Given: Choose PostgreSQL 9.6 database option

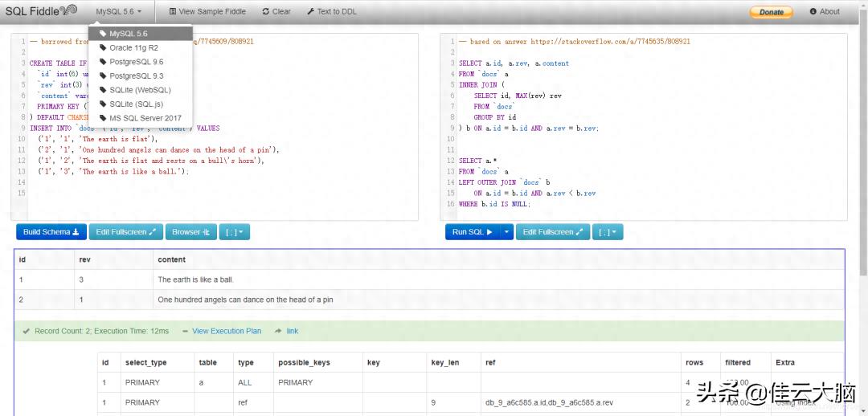Looking at the screenshot, I should coord(136,62).
